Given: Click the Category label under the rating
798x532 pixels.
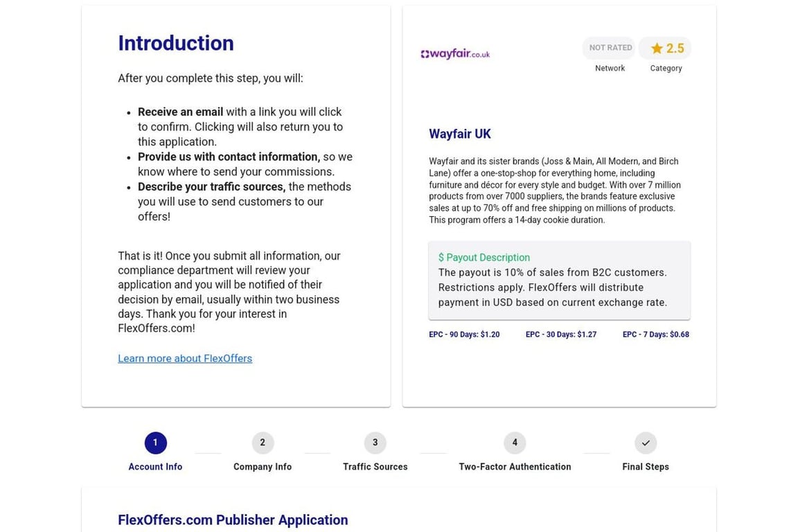Looking at the screenshot, I should tap(666, 68).
